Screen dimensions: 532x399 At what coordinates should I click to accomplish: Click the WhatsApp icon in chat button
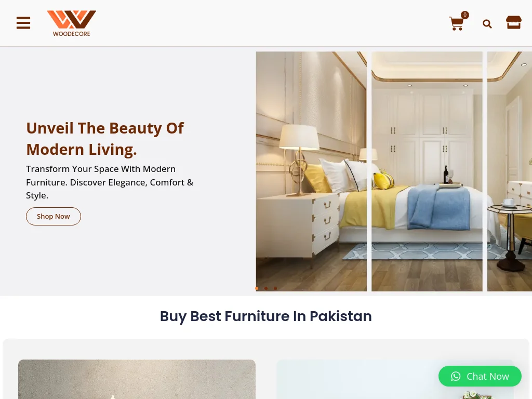click(456, 376)
